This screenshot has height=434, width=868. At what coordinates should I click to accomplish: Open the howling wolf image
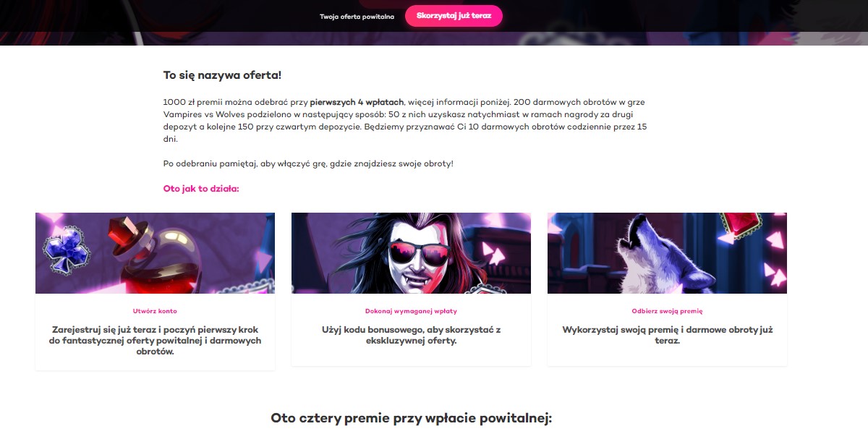tap(667, 253)
